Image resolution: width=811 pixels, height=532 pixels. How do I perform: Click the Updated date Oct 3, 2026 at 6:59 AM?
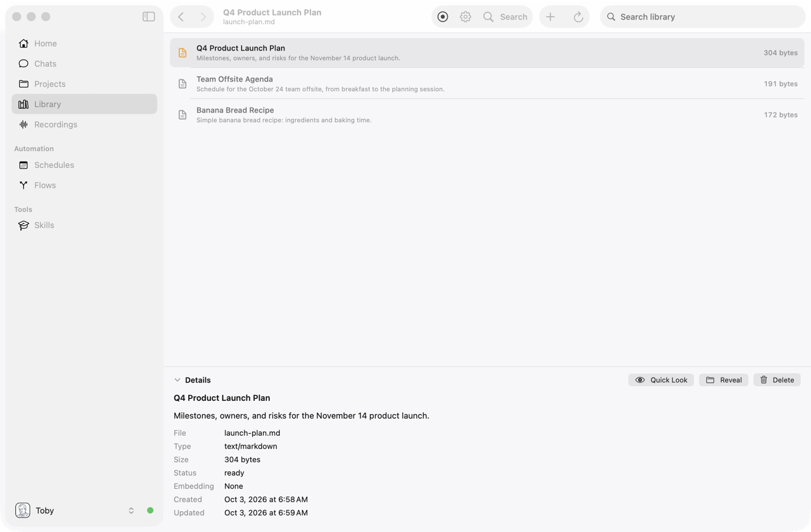point(266,513)
